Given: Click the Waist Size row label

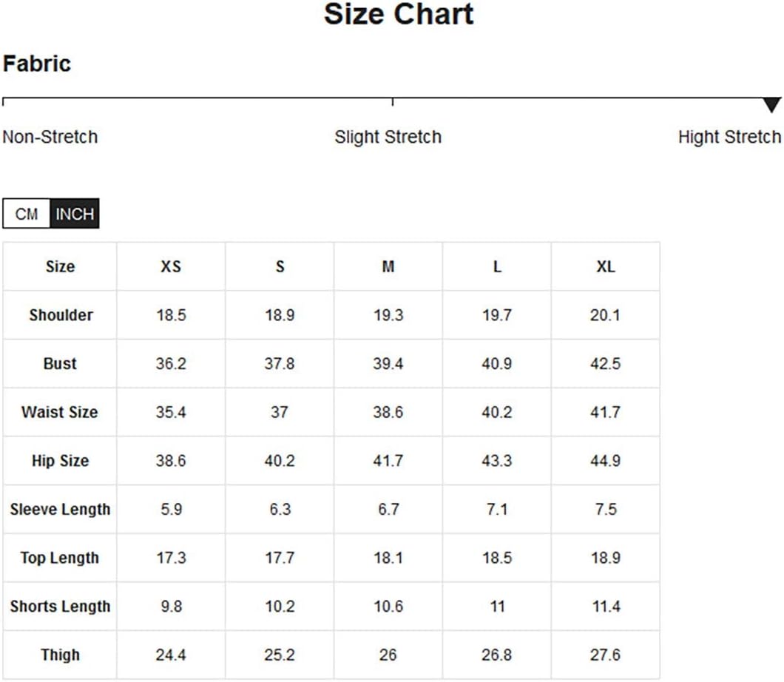Looking at the screenshot, I should click(59, 412).
